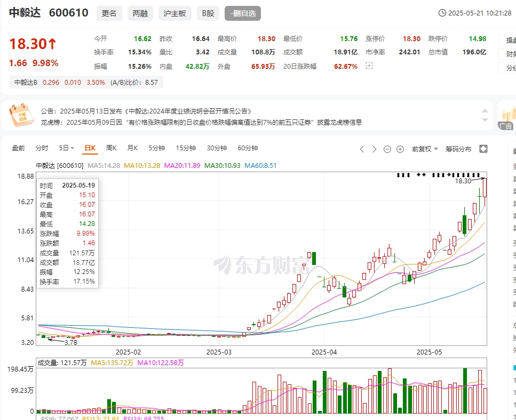
Task: Switch to 周K chart
Action: pos(111,148)
